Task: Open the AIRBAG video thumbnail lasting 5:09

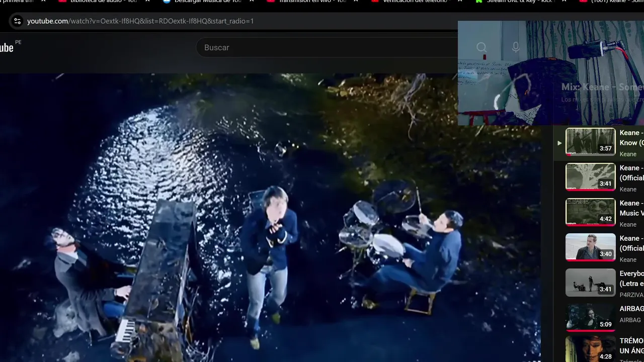Action: tap(591, 318)
